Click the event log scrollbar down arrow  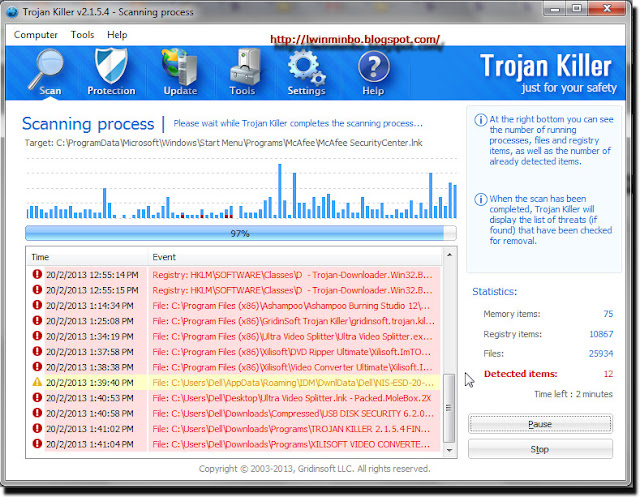(x=449, y=450)
